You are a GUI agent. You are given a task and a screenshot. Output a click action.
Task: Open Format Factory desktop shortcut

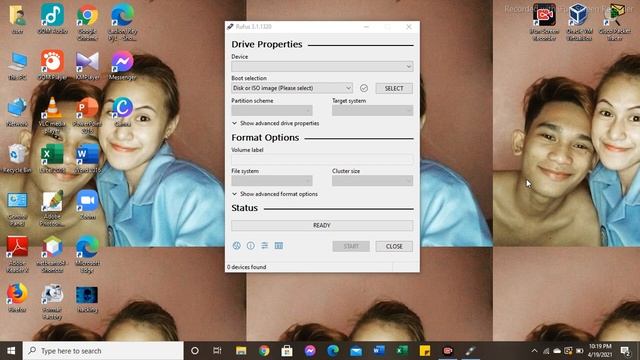(52, 301)
